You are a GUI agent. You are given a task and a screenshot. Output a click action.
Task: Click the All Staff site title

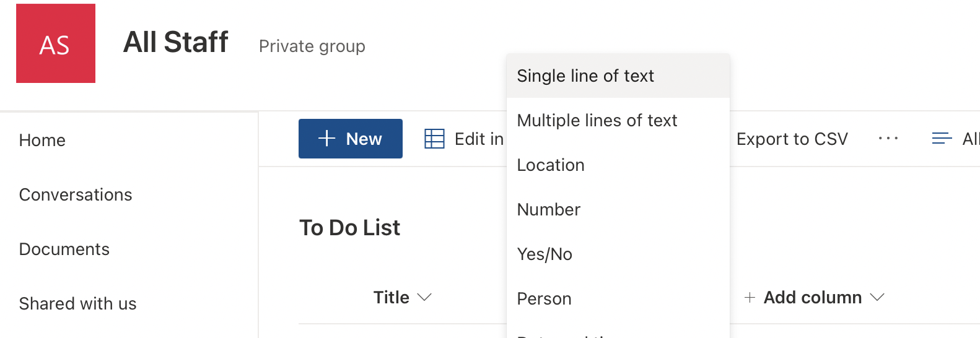tap(176, 42)
